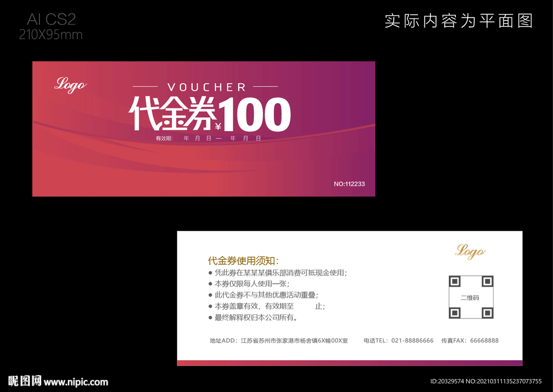
Task: Click the VOUCHER heading text
Action: (206, 87)
